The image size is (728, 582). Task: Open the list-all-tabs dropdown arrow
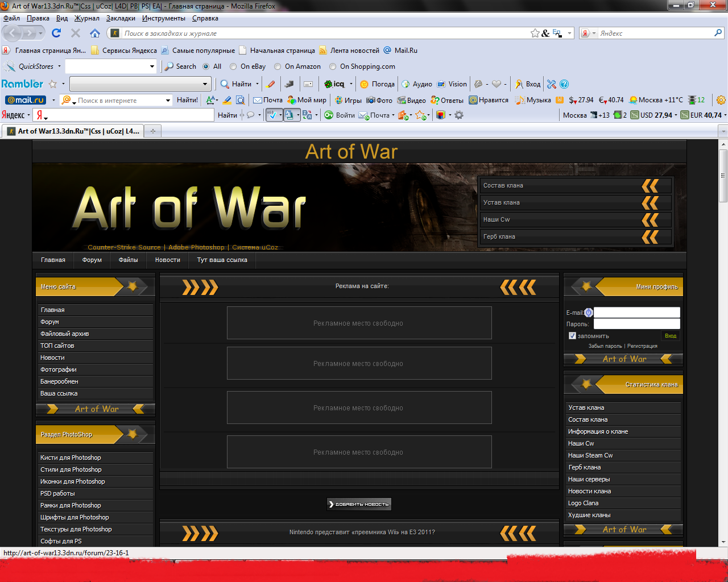click(x=723, y=131)
